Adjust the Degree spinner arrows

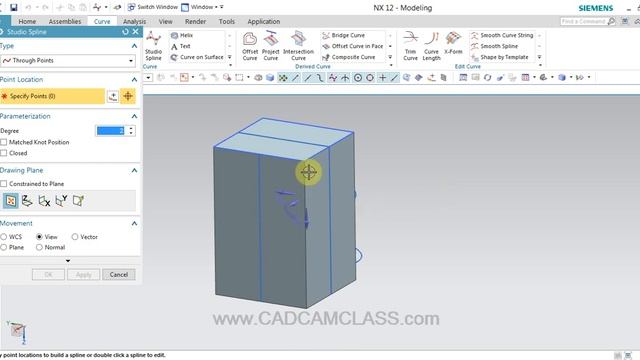tap(131, 131)
